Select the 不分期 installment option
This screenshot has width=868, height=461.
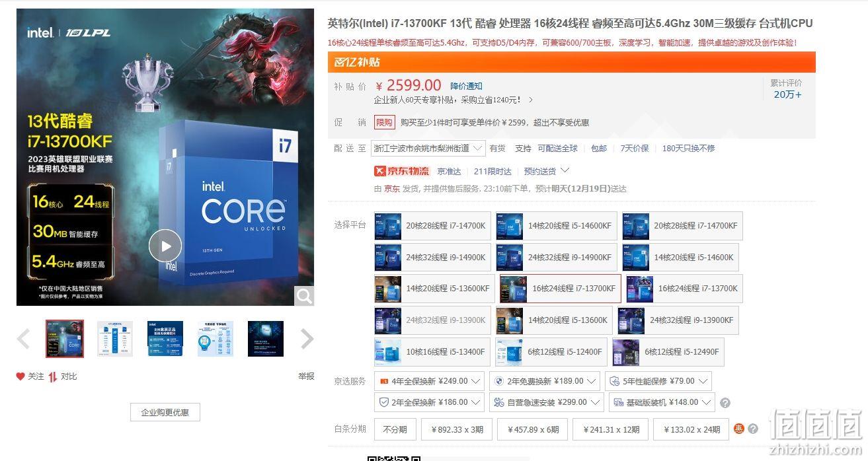pos(395,429)
